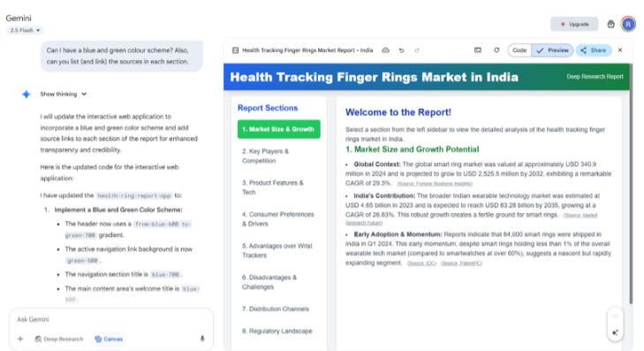Redo the canvas change
Viewport: 644px width, 351px height.
[x=417, y=50]
